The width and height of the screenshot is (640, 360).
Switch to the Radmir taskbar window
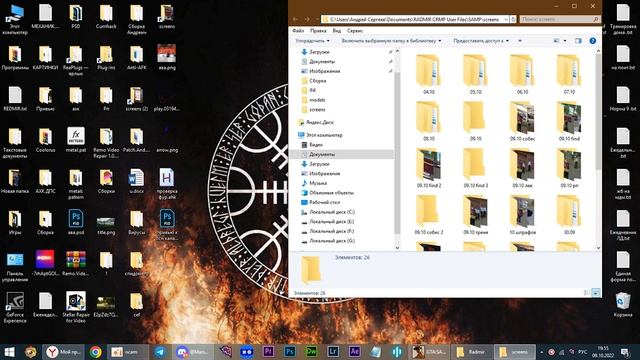[471, 352]
